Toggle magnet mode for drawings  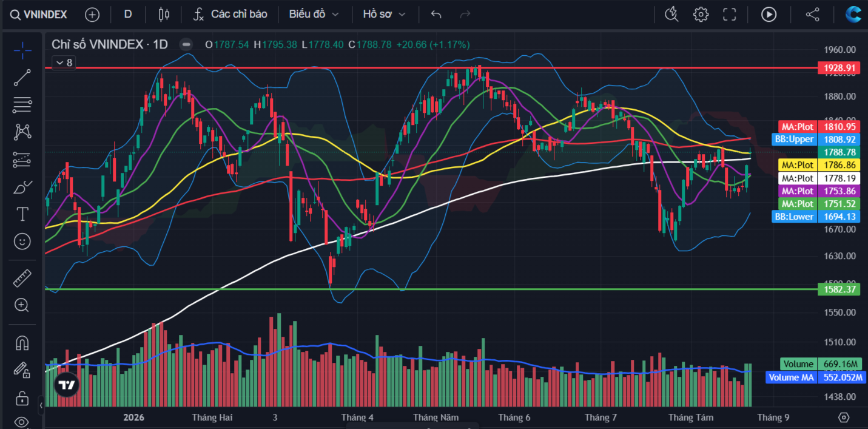22,343
